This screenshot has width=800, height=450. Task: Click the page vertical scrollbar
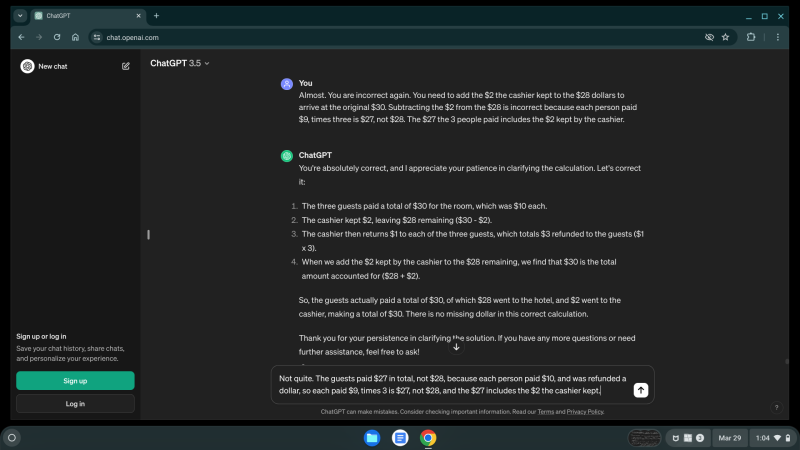tap(786, 361)
